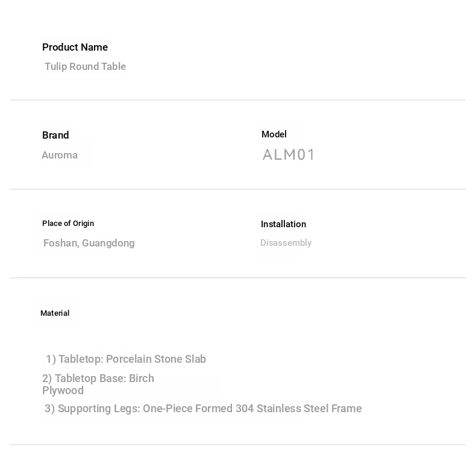476x458 pixels.
Task: Select the ALM01 model number
Action: pos(289,155)
